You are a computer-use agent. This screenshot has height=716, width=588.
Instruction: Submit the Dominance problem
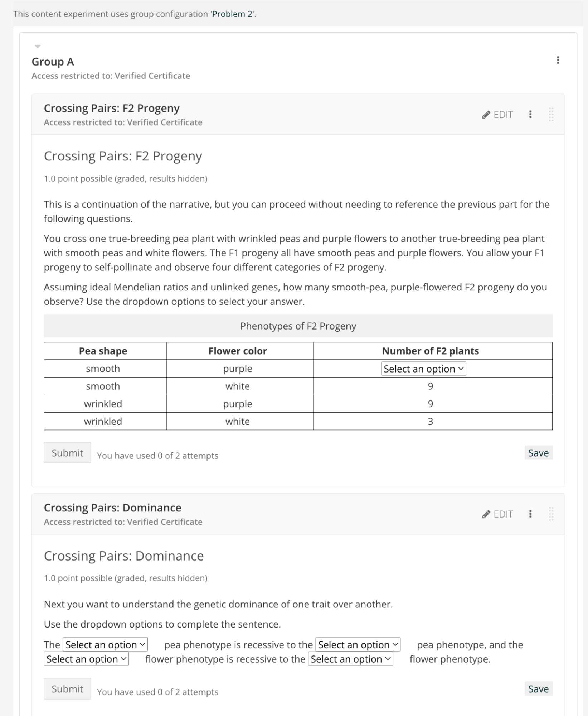pos(67,689)
